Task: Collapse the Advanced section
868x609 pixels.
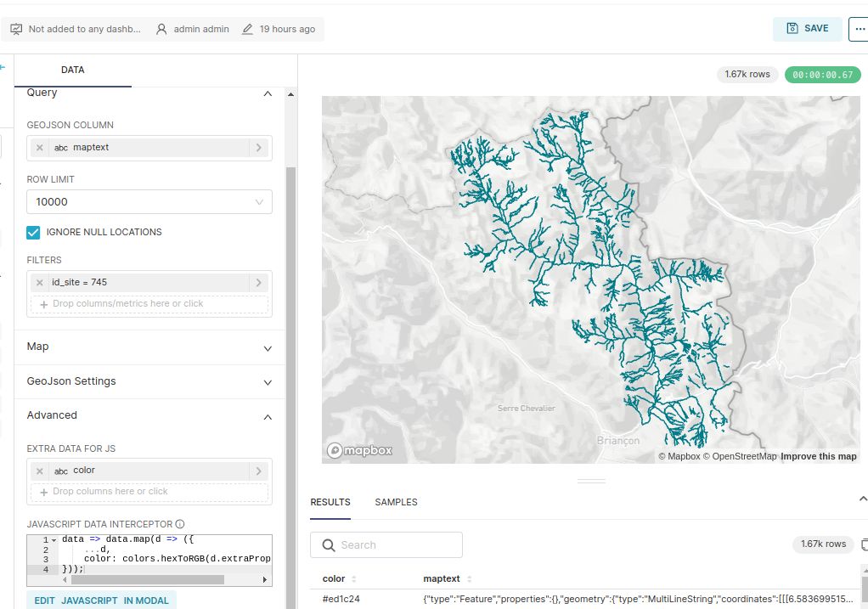Action: (268, 417)
